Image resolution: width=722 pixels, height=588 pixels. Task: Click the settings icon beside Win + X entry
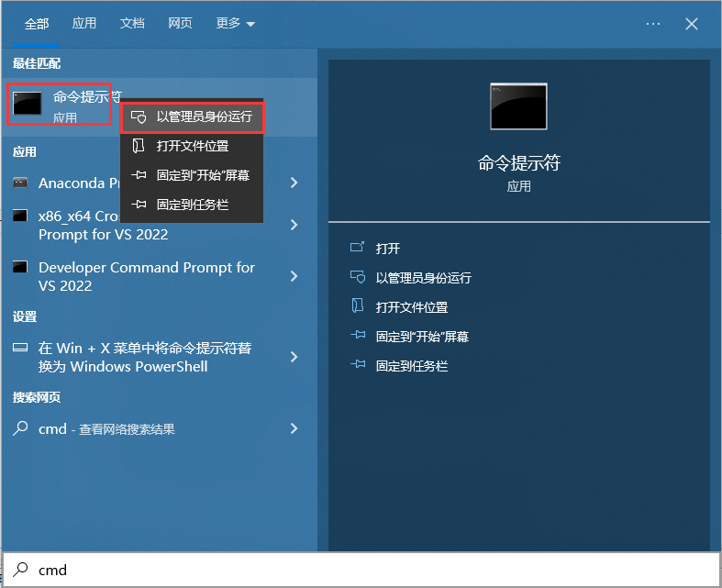pyautogui.click(x=20, y=348)
